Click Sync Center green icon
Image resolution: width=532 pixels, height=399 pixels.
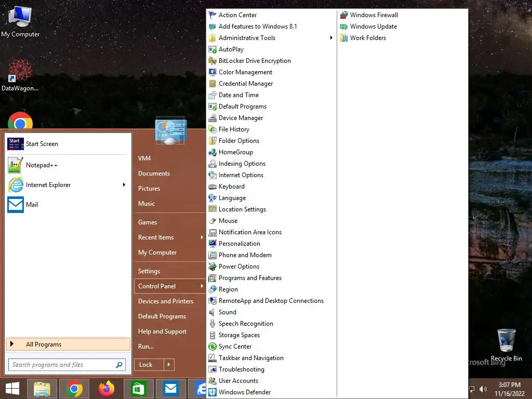coord(212,347)
